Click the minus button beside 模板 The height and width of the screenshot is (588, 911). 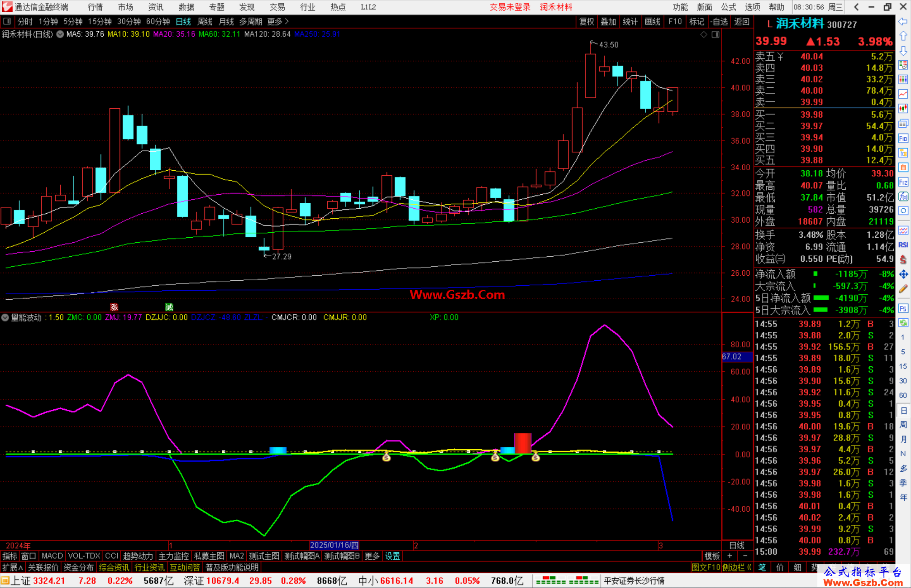click(x=745, y=556)
